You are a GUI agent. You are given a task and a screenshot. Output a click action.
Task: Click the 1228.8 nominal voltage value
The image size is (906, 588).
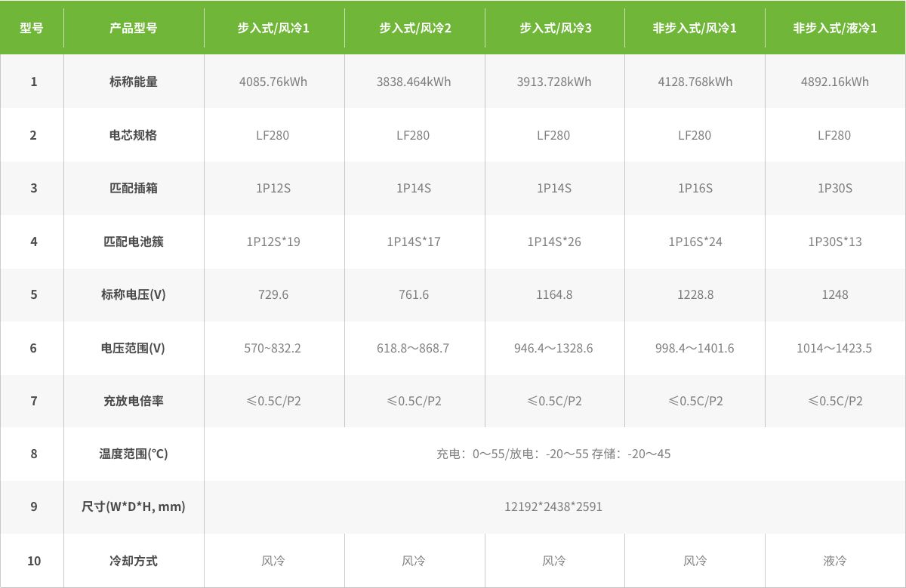tap(695, 294)
